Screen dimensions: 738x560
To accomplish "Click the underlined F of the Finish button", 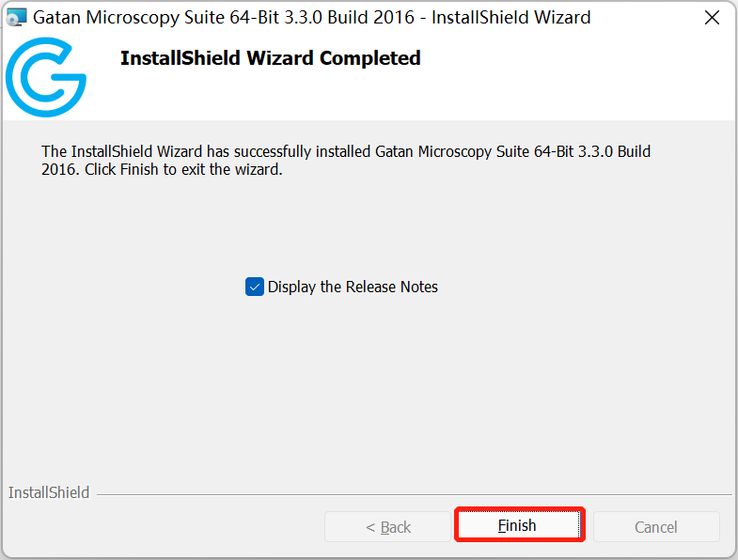I will [501, 525].
